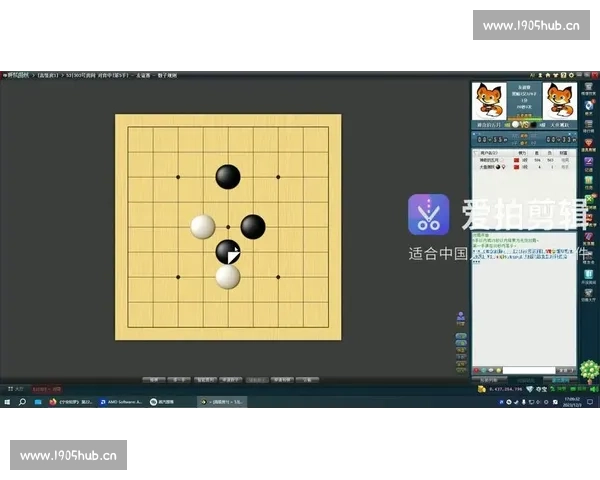
Task: Click the trophy icon at top of right sidebar
Action: click(589, 87)
